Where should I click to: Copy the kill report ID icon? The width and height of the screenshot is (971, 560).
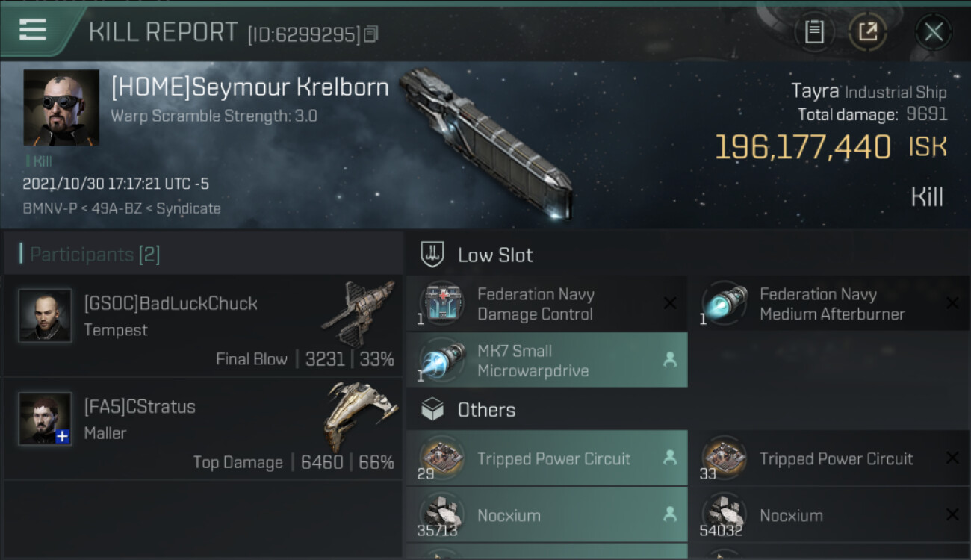coord(371,34)
